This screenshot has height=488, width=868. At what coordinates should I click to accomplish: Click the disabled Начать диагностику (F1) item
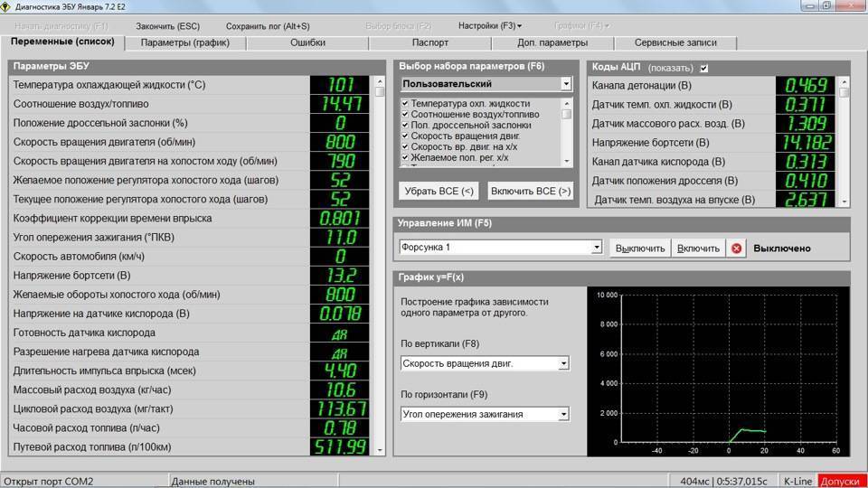click(61, 26)
